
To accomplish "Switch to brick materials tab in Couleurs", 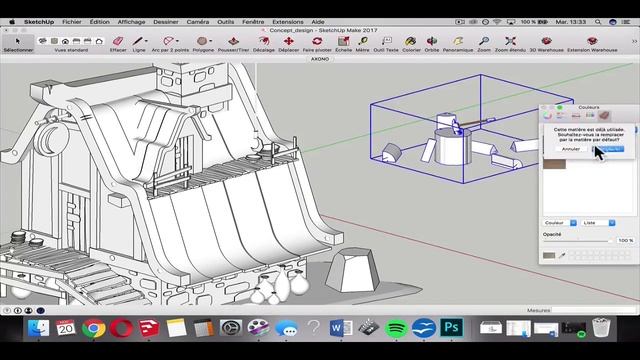I will (604, 116).
